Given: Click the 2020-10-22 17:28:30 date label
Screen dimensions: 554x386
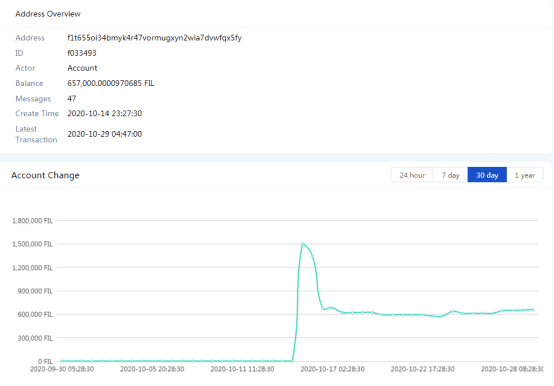Looking at the screenshot, I should pos(423,369).
